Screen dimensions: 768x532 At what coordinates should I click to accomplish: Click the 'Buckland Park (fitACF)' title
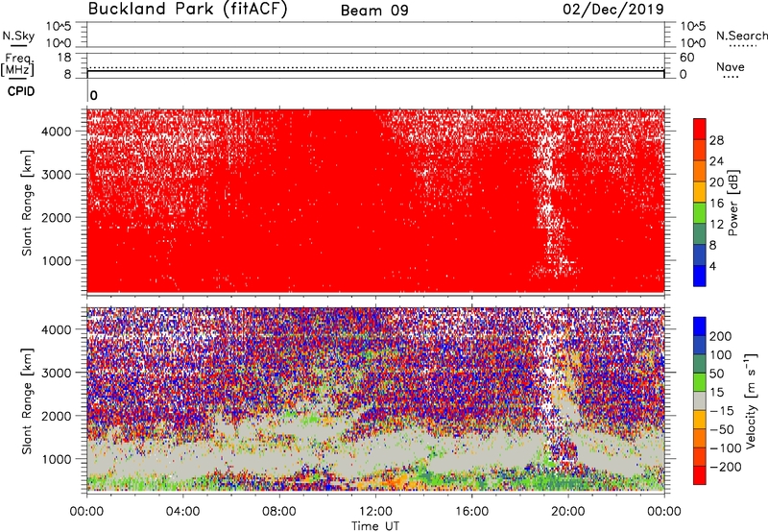[x=187, y=9]
